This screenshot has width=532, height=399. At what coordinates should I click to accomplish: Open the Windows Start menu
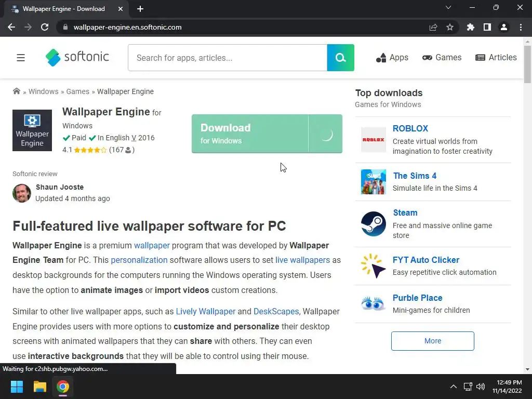coord(17,387)
